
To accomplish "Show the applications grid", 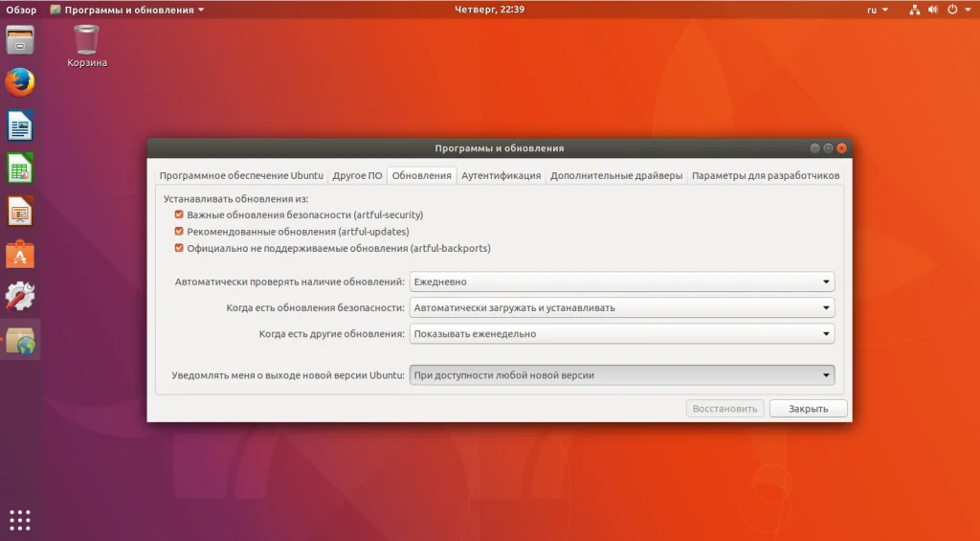I will 20,520.
